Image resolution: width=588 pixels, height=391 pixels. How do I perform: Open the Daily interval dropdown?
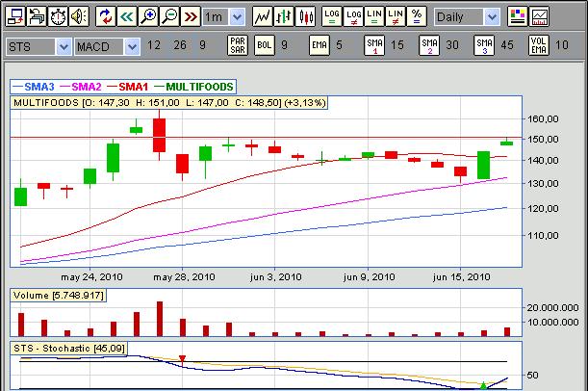492,17
